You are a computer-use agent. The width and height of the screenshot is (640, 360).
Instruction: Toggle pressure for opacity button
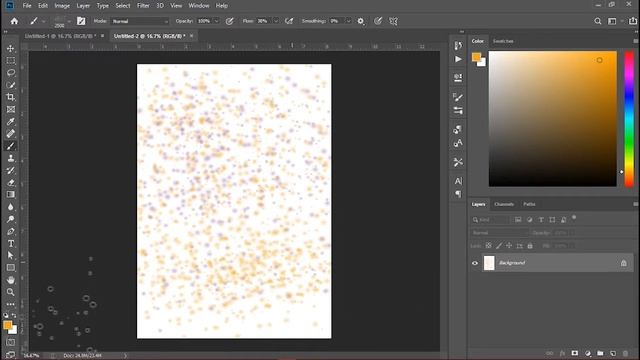pyautogui.click(x=230, y=21)
